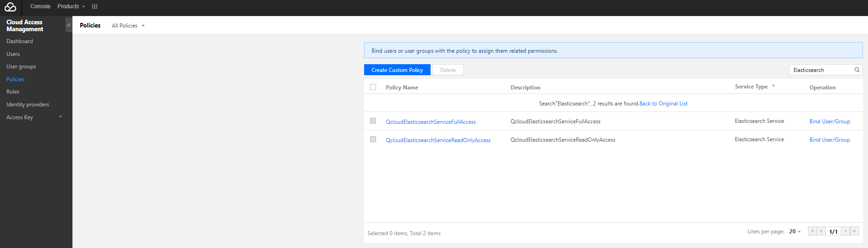
Task: Click the grid-plus icon beside Products
Action: [94, 6]
